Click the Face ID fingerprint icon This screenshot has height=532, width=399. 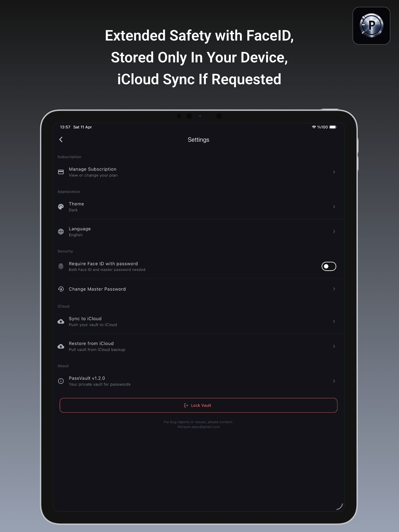point(61,266)
